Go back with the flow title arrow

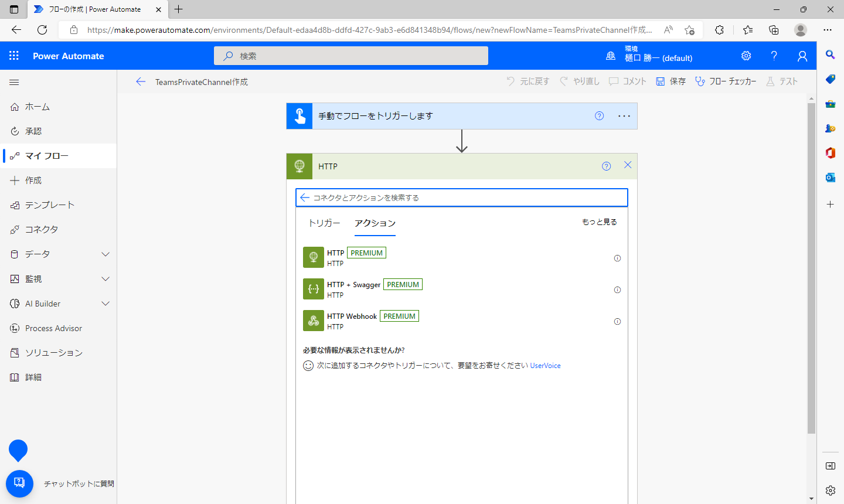pyautogui.click(x=141, y=82)
